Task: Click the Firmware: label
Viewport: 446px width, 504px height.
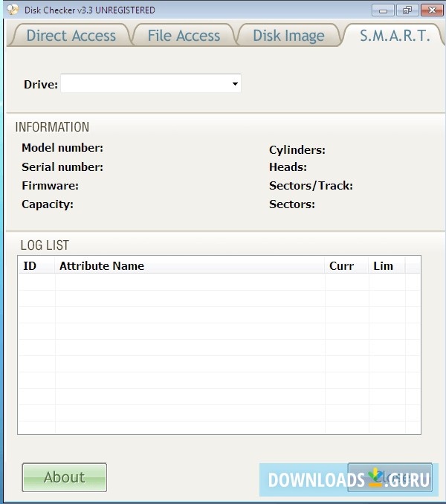Action: point(50,186)
